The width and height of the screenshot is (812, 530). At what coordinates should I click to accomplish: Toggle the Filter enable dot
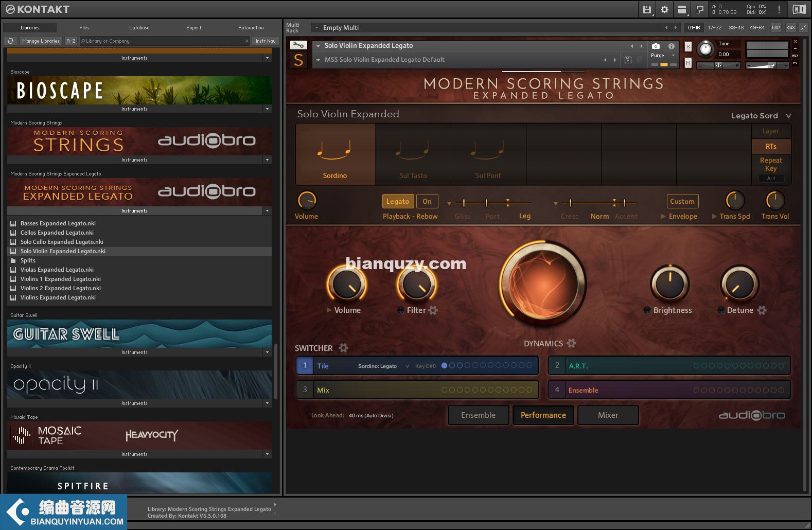coord(400,310)
